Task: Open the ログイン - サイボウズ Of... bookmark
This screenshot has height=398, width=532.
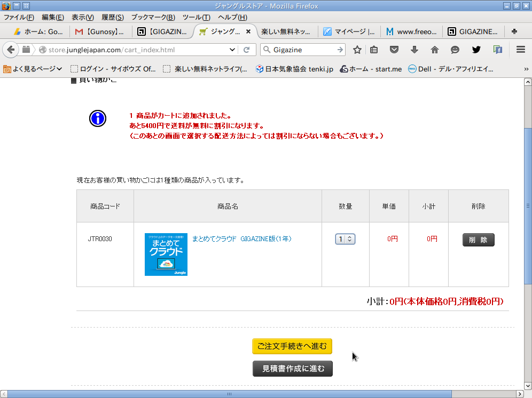Action: 113,69
